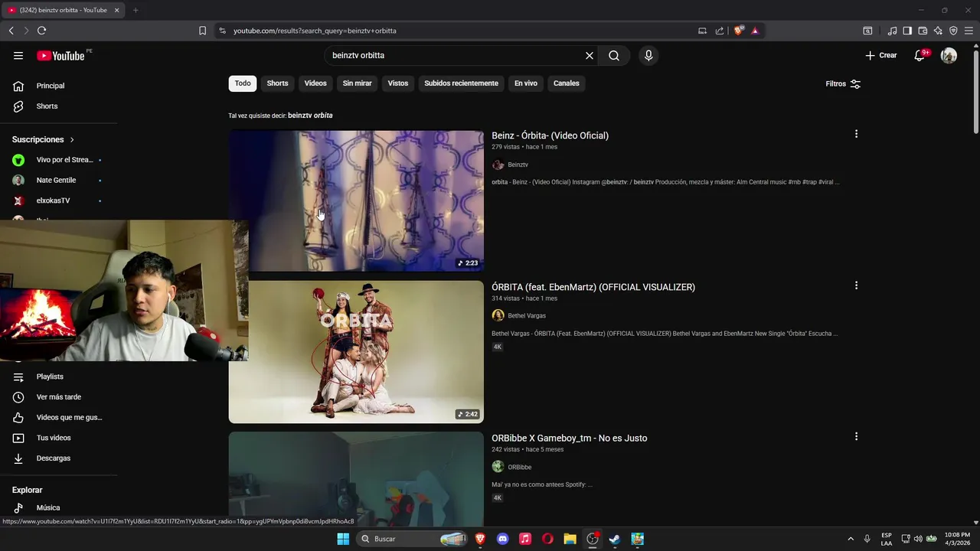Select the Subidos recientemente chip
The height and width of the screenshot is (551, 980).
[x=461, y=83]
